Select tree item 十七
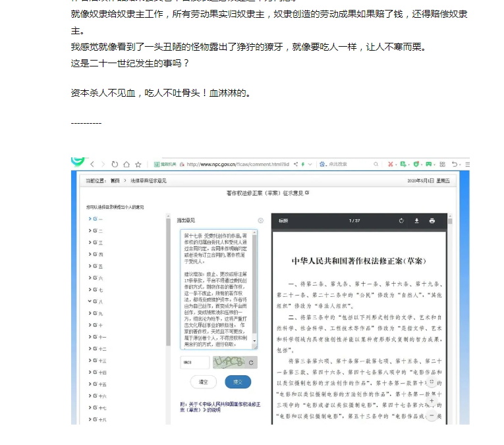 [x=103, y=407]
